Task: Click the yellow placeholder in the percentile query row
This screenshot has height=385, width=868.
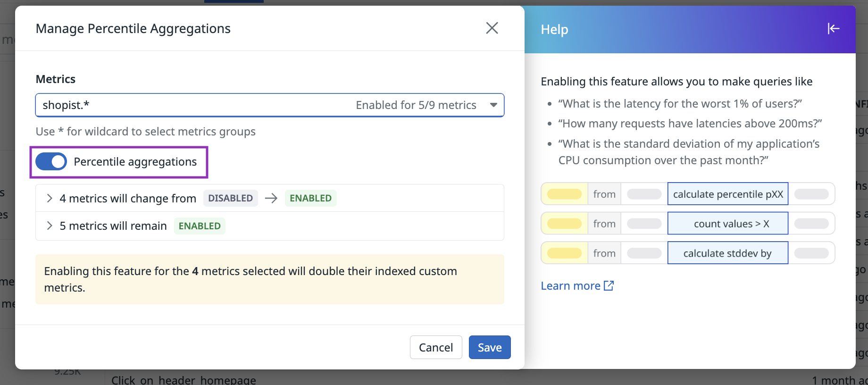Action: coord(564,194)
